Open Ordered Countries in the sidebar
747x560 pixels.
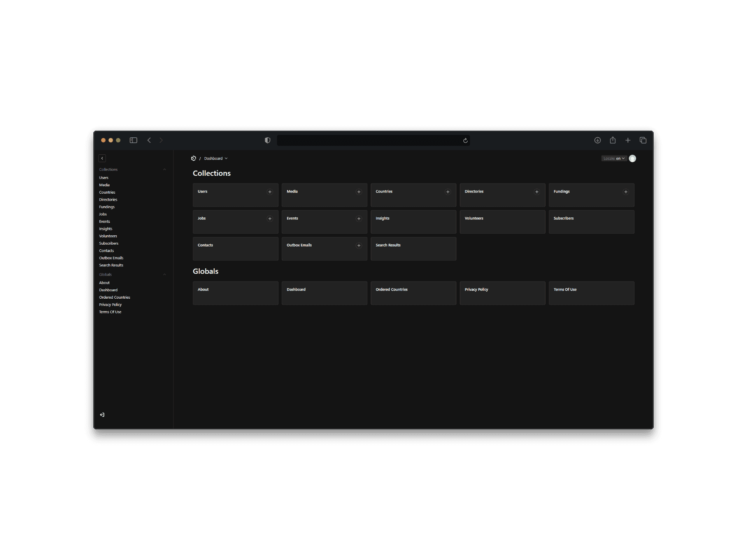(x=115, y=297)
